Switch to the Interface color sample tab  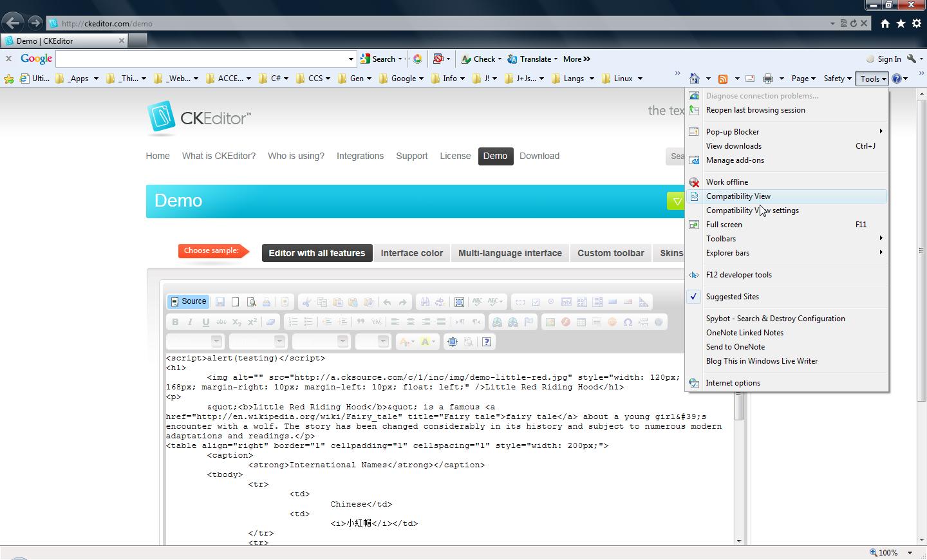point(411,253)
